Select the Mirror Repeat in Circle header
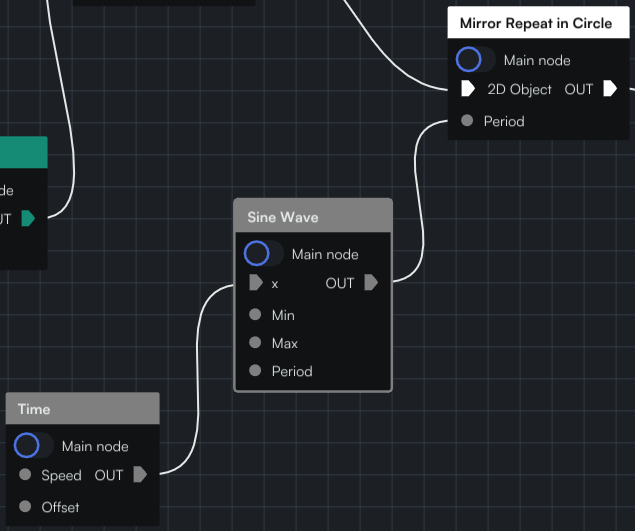The image size is (635, 531). click(539, 23)
